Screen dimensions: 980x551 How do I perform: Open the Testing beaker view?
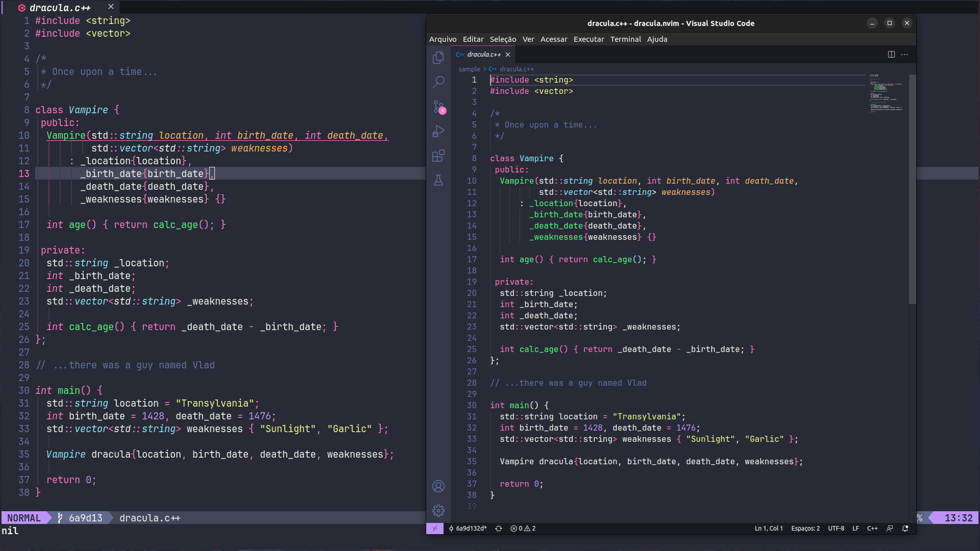(438, 180)
